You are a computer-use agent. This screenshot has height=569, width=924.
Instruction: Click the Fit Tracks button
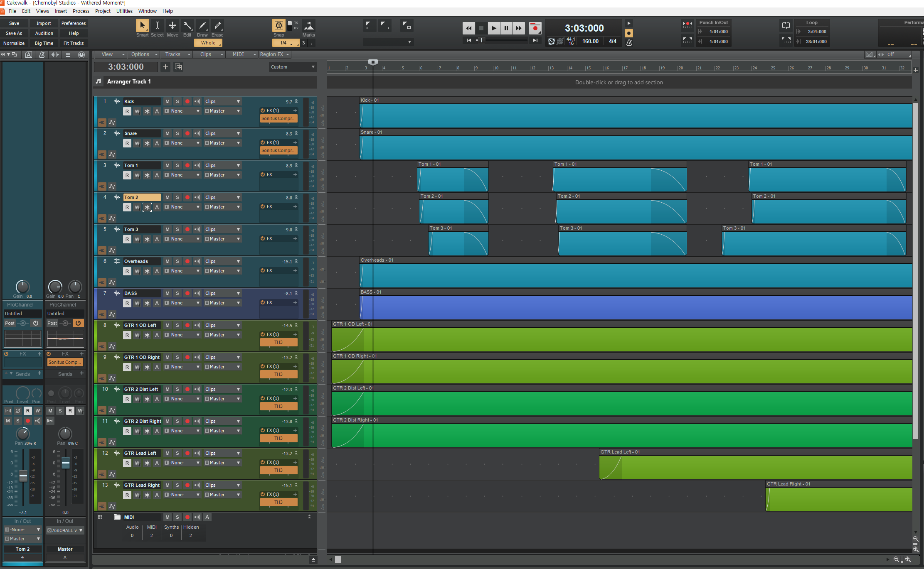click(74, 43)
